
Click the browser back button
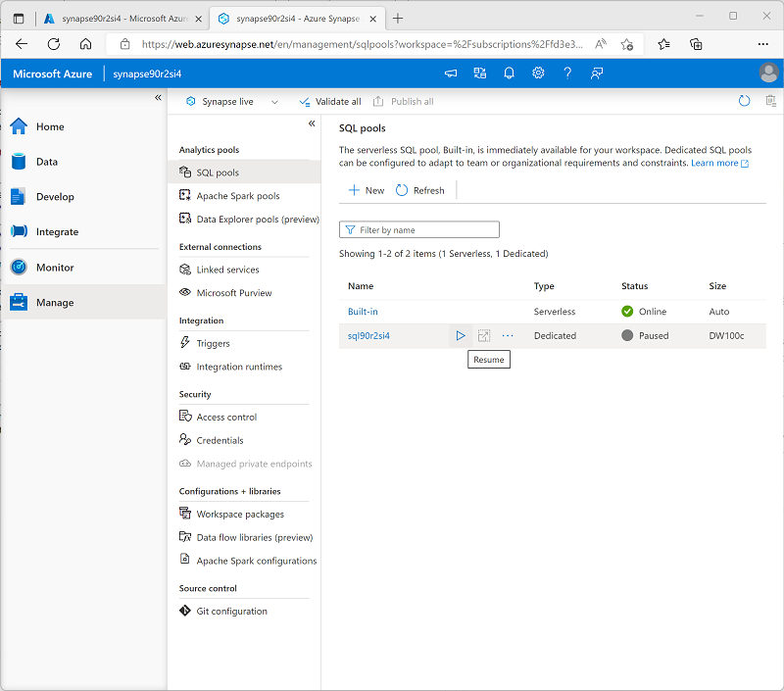click(x=22, y=44)
